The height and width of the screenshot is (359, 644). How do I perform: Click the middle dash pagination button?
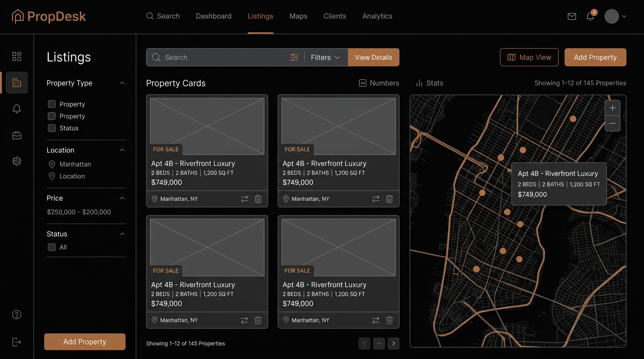click(x=379, y=344)
